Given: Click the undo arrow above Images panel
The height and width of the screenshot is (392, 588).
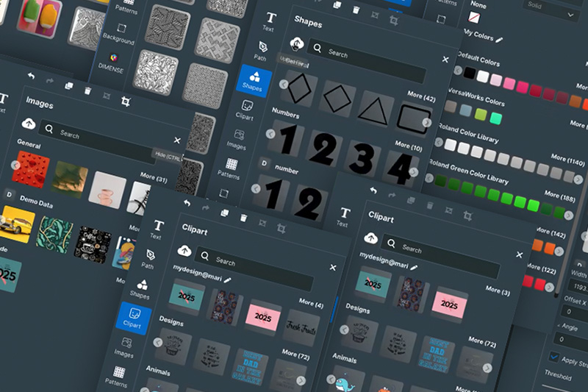Looking at the screenshot, I should (31, 76).
